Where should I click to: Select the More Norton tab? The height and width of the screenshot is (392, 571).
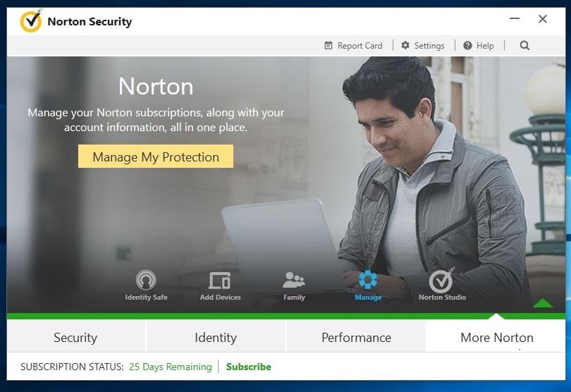[496, 337]
